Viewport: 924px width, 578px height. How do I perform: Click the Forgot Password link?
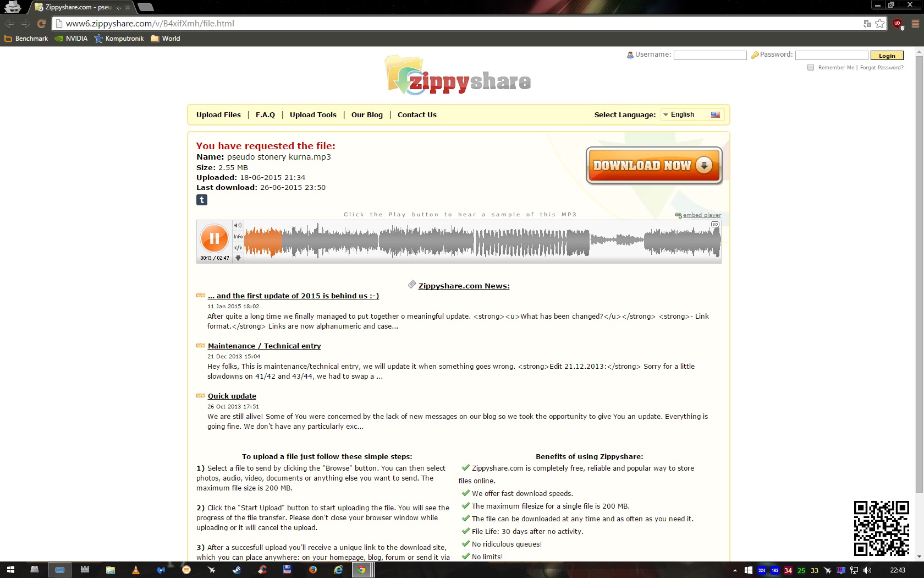coord(882,68)
